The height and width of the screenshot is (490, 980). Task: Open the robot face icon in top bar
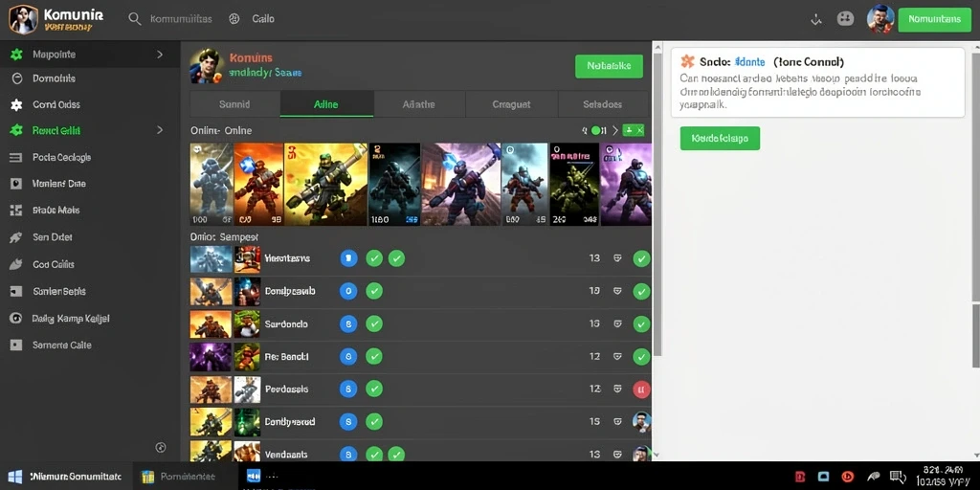(846, 19)
